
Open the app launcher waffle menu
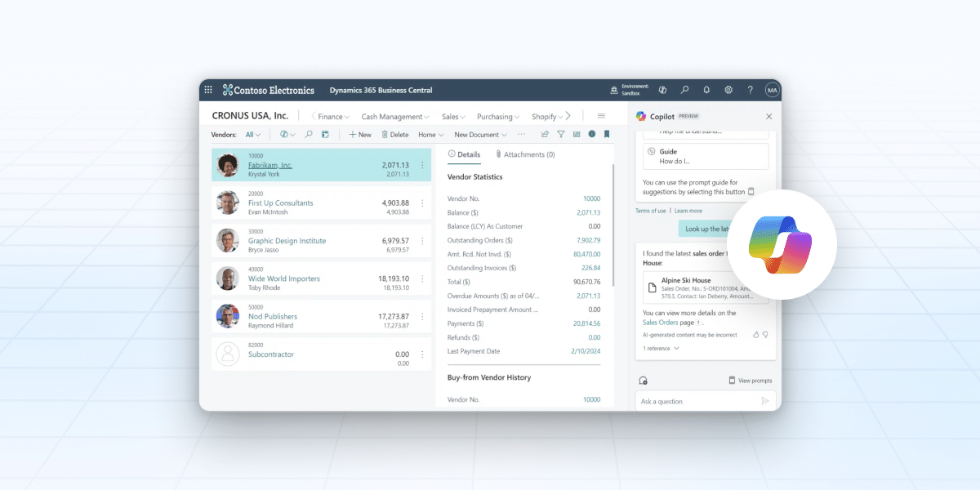(x=208, y=90)
